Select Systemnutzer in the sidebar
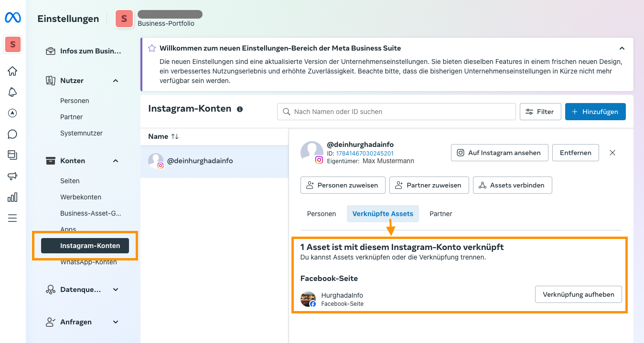This screenshot has height=343, width=644. (x=81, y=133)
